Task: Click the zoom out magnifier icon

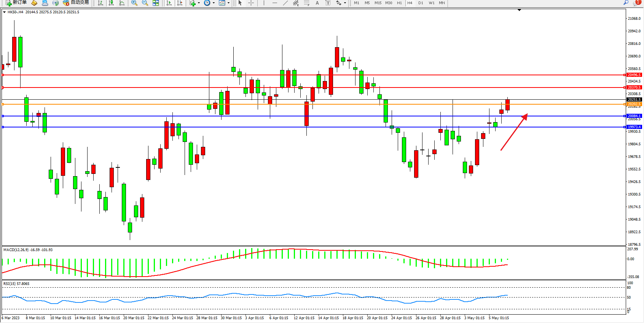Action: coord(145,3)
